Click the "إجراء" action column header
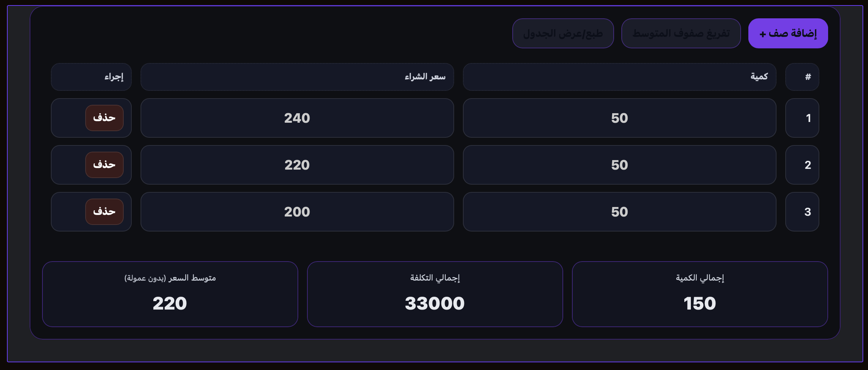868x370 pixels. point(91,77)
